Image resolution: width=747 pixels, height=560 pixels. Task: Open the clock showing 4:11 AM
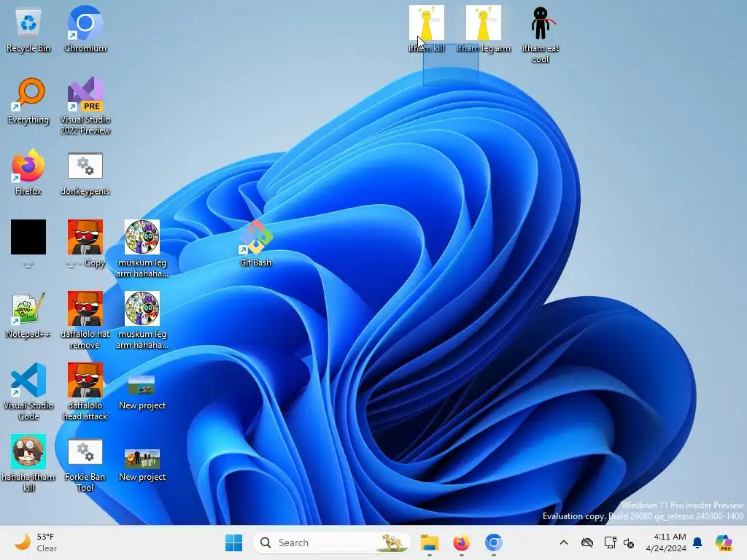[666, 542]
